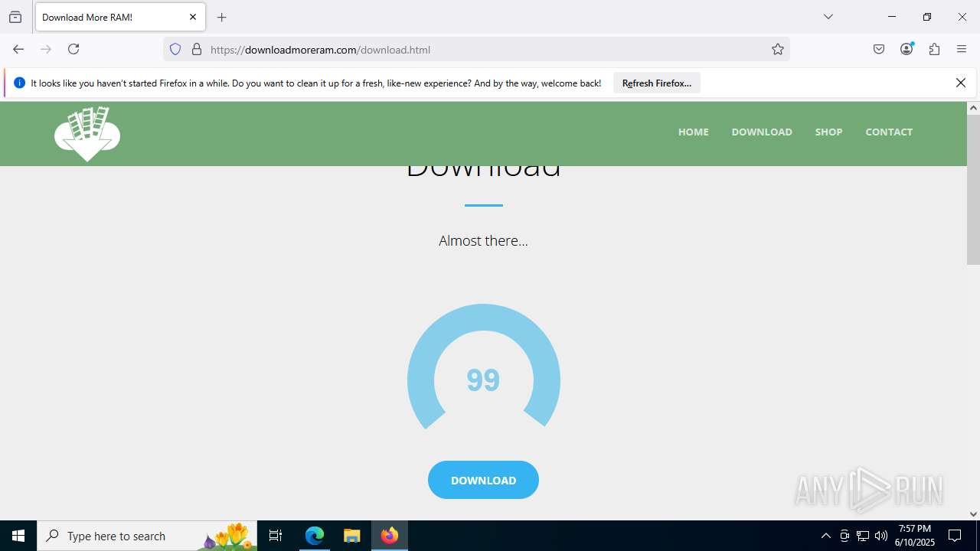Open CONTACT in site navigation
The image size is (980, 551).
889,132
